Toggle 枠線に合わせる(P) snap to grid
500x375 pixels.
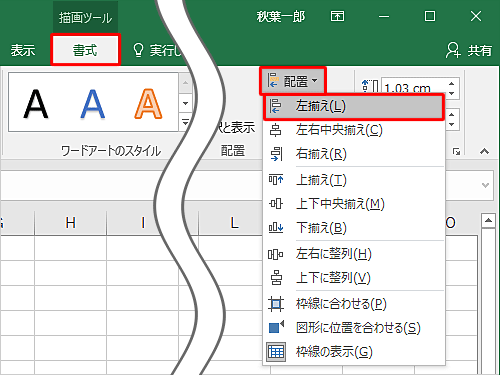[354, 304]
